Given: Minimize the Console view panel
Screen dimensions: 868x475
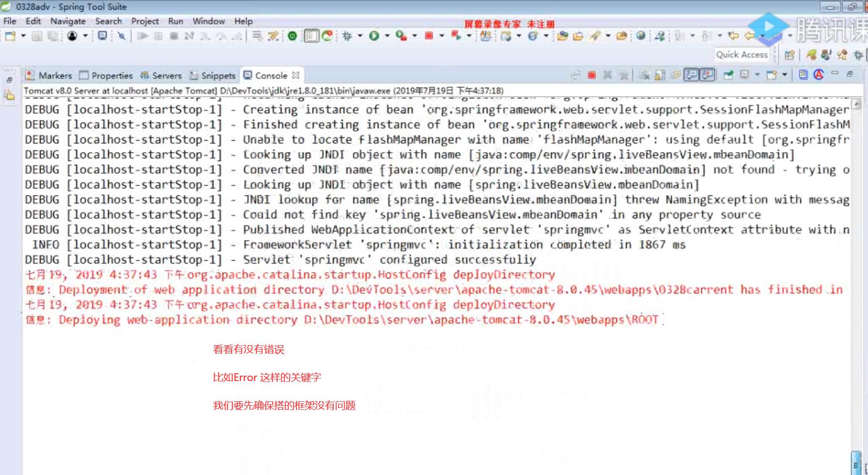Looking at the screenshot, I should [x=835, y=73].
